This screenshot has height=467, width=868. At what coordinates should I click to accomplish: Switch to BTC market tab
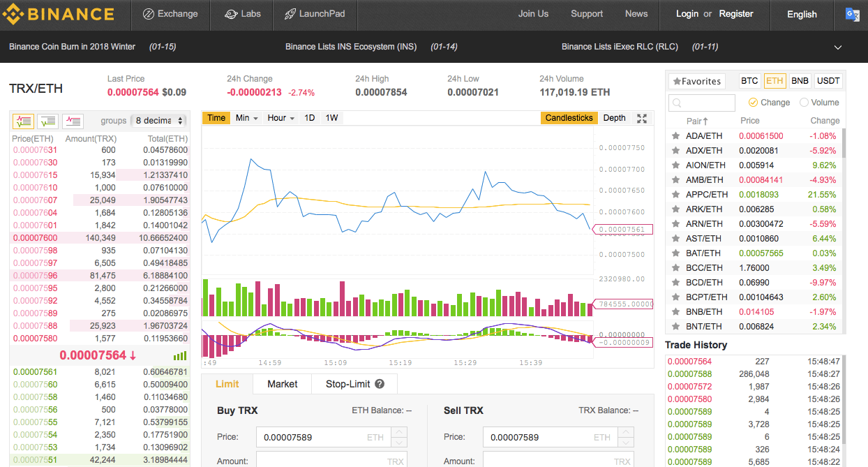coord(749,81)
